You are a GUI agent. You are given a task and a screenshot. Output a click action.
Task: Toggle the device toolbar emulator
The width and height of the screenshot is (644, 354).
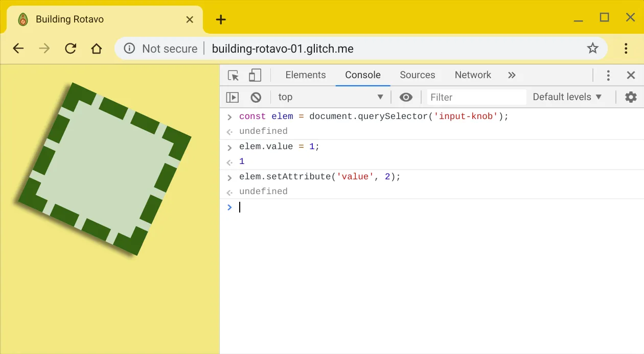255,75
